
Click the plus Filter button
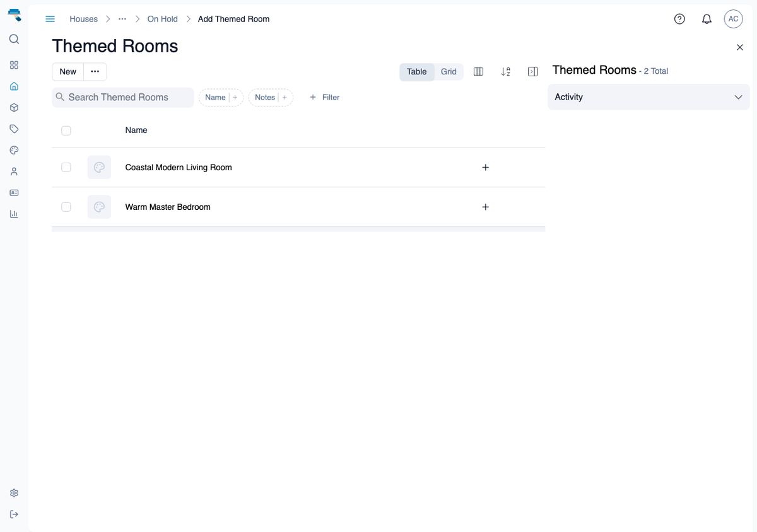[x=325, y=97]
